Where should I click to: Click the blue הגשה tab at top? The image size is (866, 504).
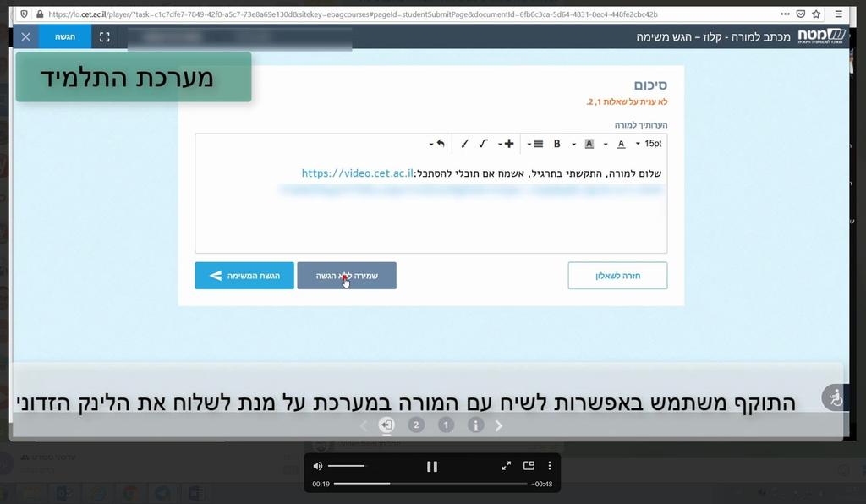65,36
